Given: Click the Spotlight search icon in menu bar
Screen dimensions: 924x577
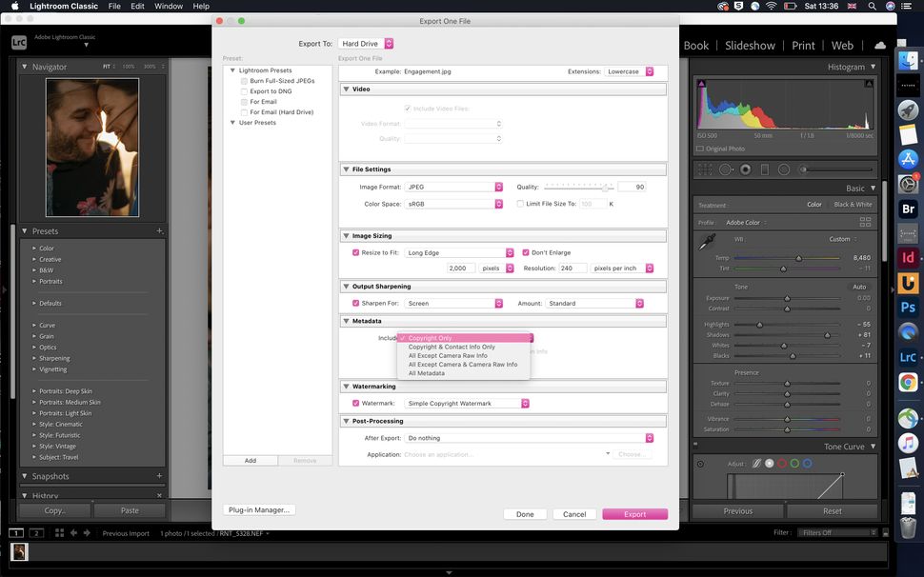Looking at the screenshot, I should coord(873,6).
